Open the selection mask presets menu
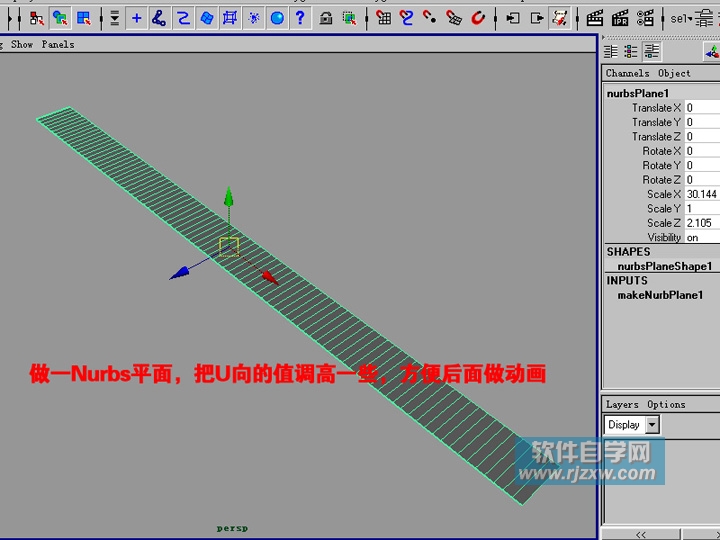 114,18
